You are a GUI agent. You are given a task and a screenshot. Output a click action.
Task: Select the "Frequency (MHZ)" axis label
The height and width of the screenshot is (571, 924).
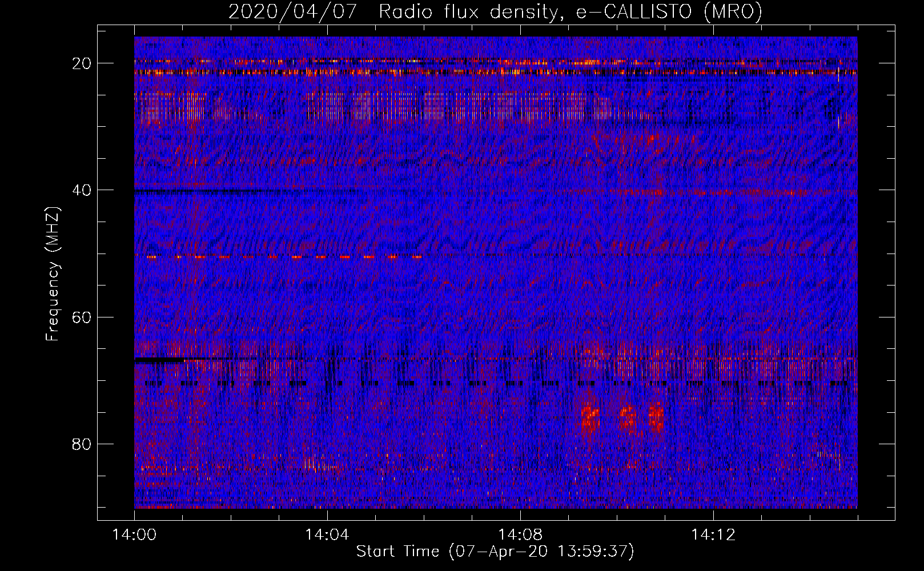point(53,274)
